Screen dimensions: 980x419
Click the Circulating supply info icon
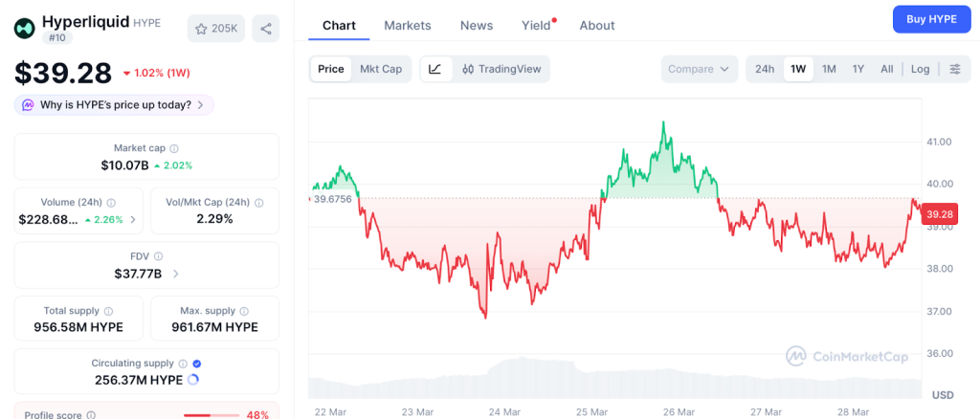(181, 364)
